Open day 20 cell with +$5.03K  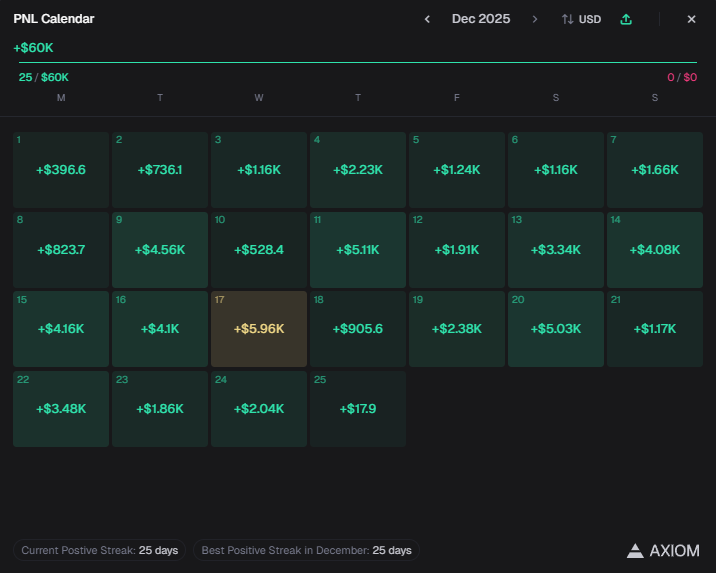[556, 329]
